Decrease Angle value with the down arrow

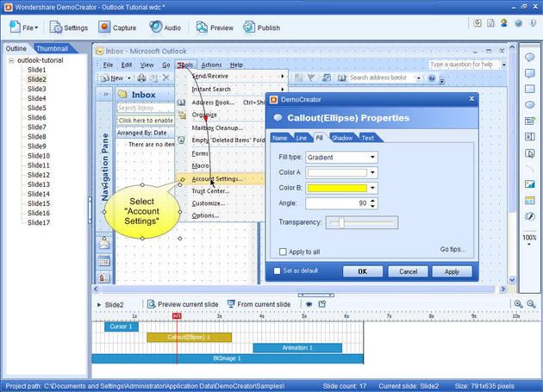coord(372,206)
